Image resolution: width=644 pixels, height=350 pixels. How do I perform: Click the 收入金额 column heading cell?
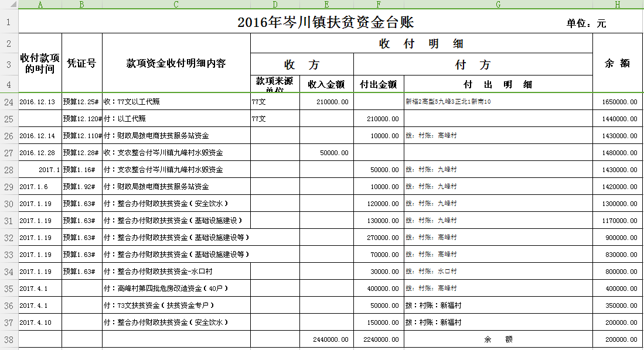pyautogui.click(x=326, y=84)
